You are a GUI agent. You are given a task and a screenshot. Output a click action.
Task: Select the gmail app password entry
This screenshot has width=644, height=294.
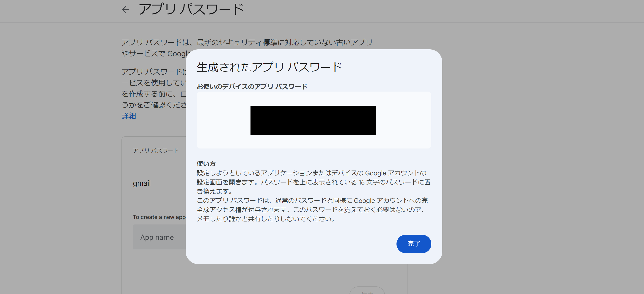(142, 183)
